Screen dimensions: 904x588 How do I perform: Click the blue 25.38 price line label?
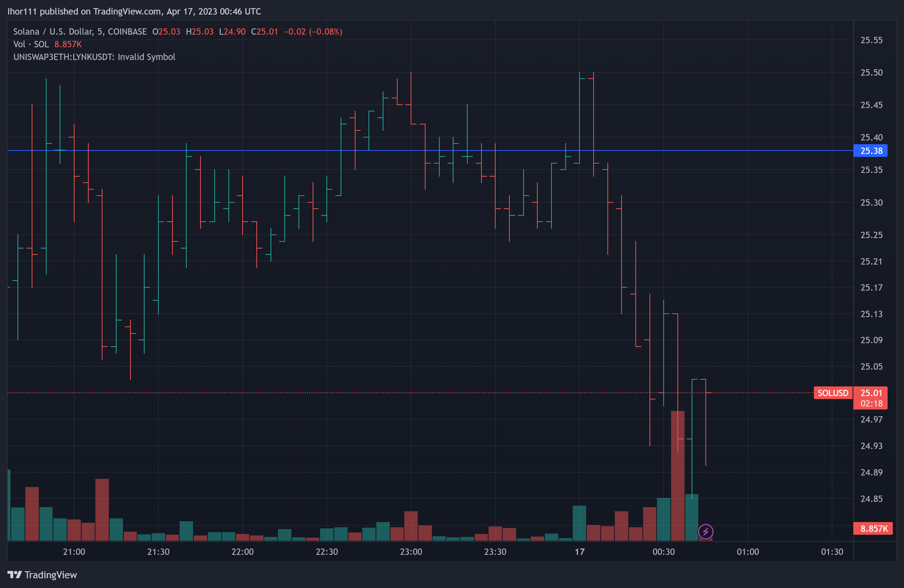coord(870,151)
